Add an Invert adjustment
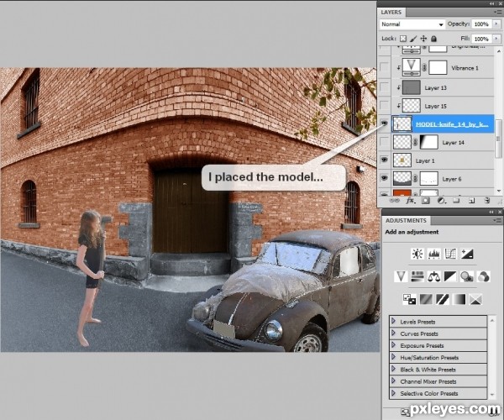 410,300
